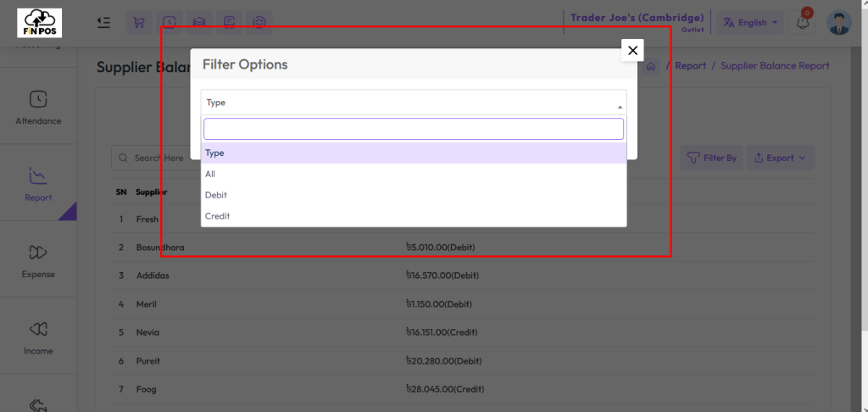The image size is (868, 412).
Task: Click the SN column header
Action: [x=121, y=192]
